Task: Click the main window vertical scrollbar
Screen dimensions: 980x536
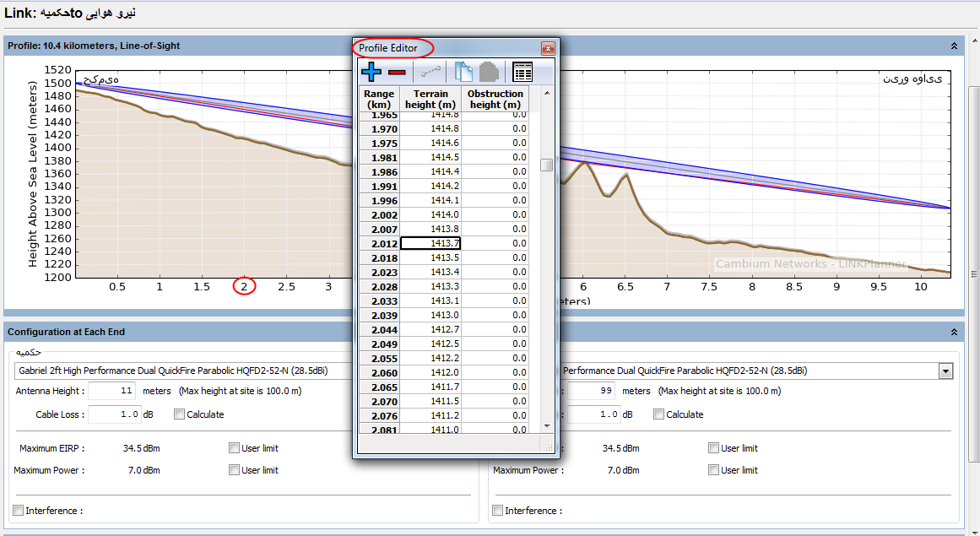Action: tap(974, 273)
